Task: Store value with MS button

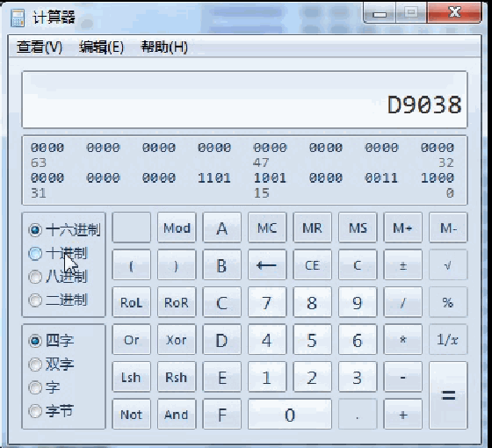Action: (358, 228)
